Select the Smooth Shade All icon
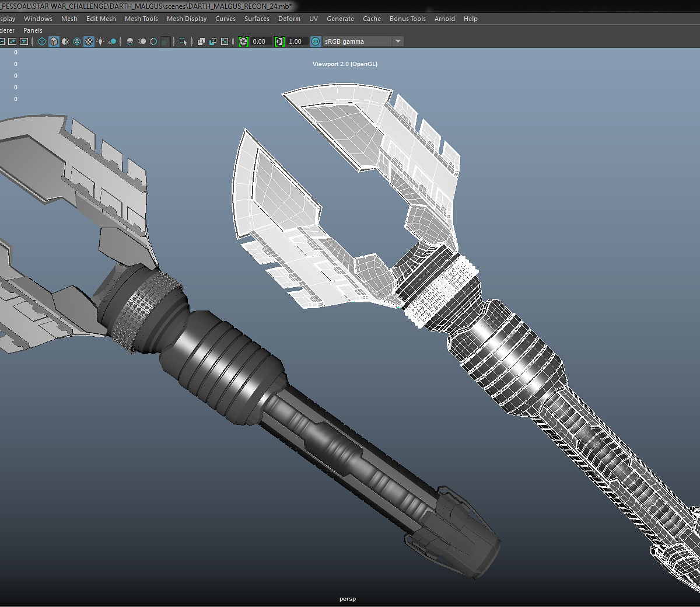 coord(54,41)
